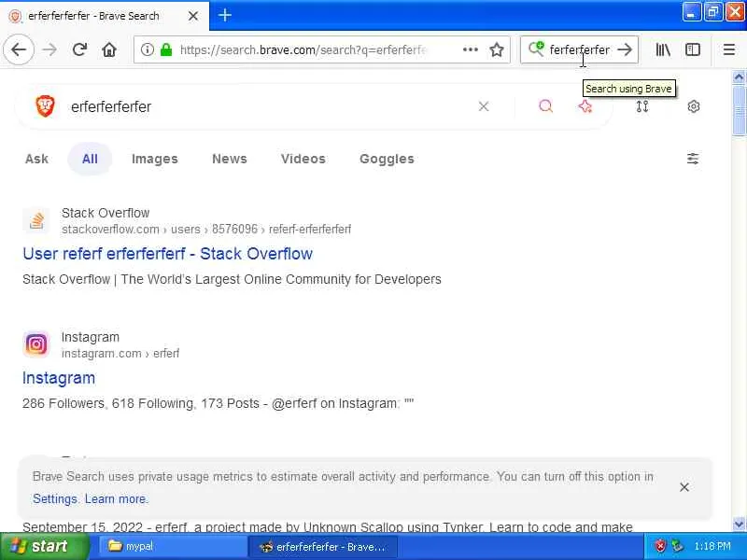The height and width of the screenshot is (560, 747).
Task: Click the vertical scrollbar thumb
Action: pos(739,110)
